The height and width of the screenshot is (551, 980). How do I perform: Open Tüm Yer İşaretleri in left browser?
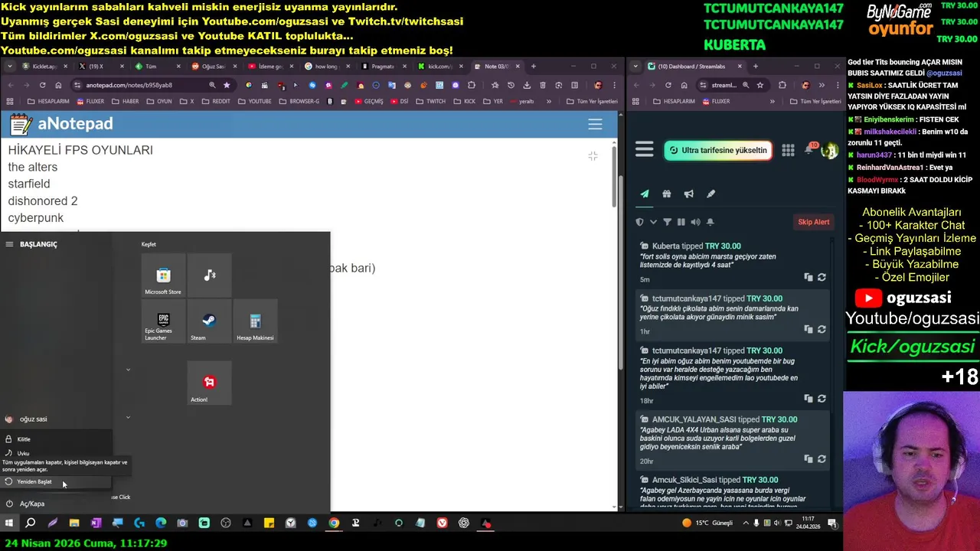click(592, 101)
